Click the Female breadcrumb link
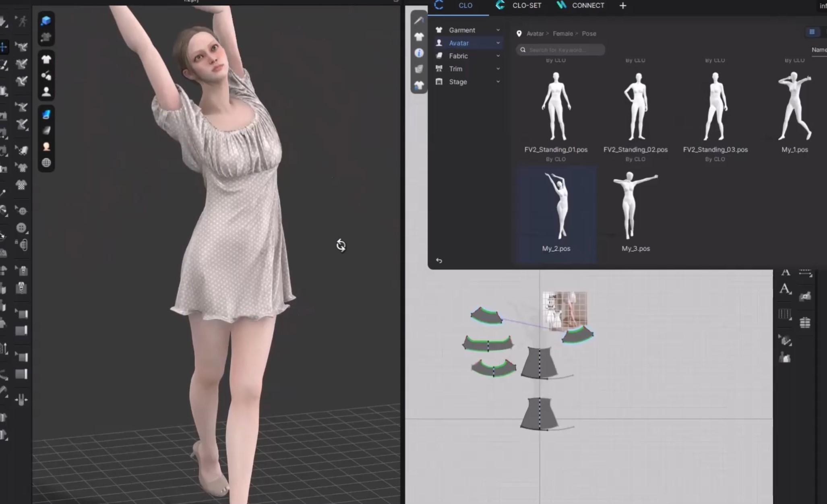The image size is (827, 504). tap(562, 34)
